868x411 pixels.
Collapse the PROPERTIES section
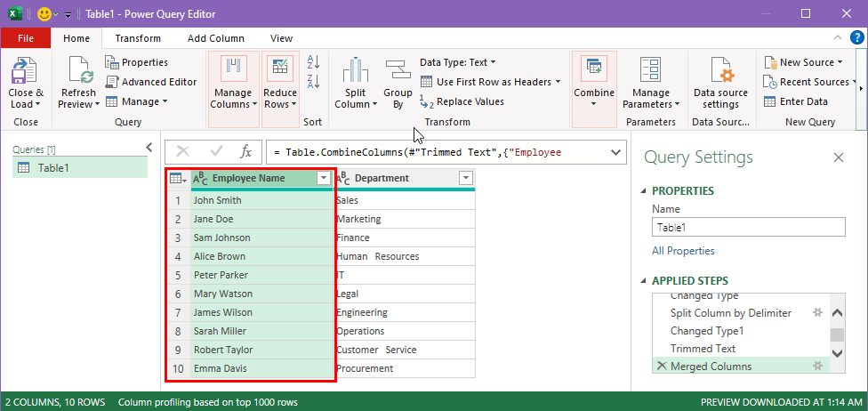643,191
